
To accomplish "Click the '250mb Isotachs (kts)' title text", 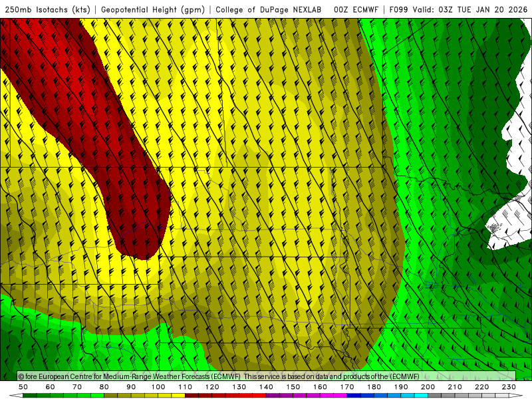I will point(47,10).
